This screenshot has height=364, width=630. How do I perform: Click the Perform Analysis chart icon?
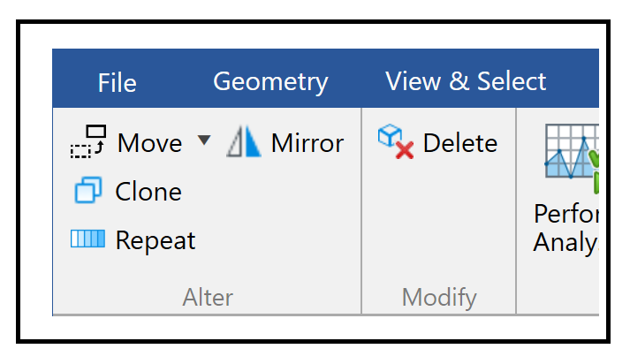[572, 158]
